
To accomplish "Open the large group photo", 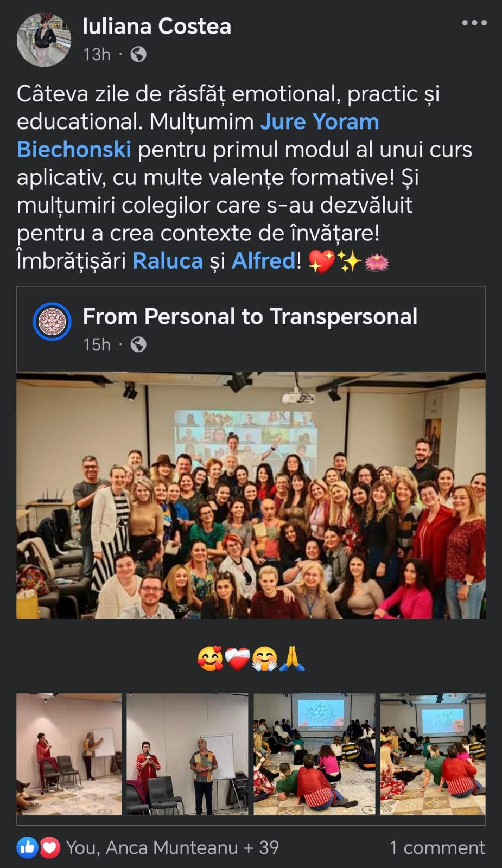I will click(251, 495).
